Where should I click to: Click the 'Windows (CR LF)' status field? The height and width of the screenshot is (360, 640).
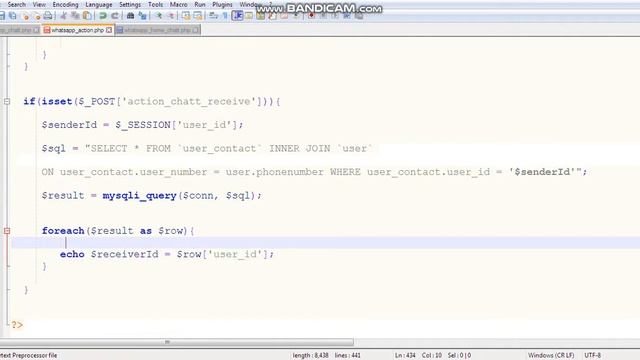[551, 356]
